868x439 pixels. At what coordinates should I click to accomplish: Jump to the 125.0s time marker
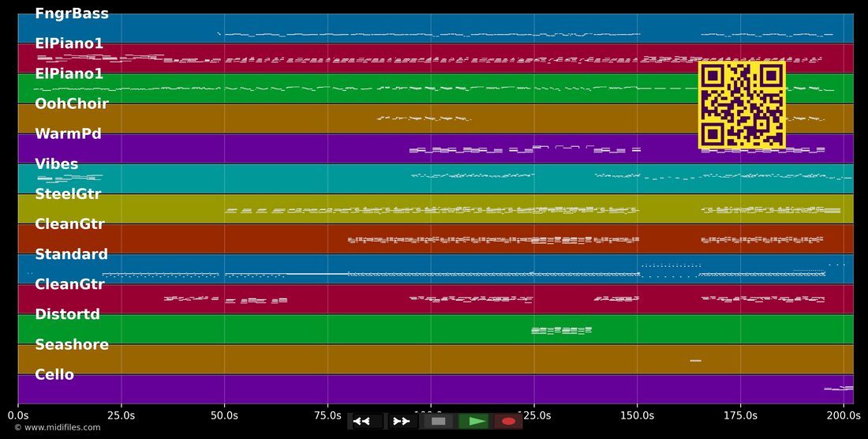pos(534,415)
